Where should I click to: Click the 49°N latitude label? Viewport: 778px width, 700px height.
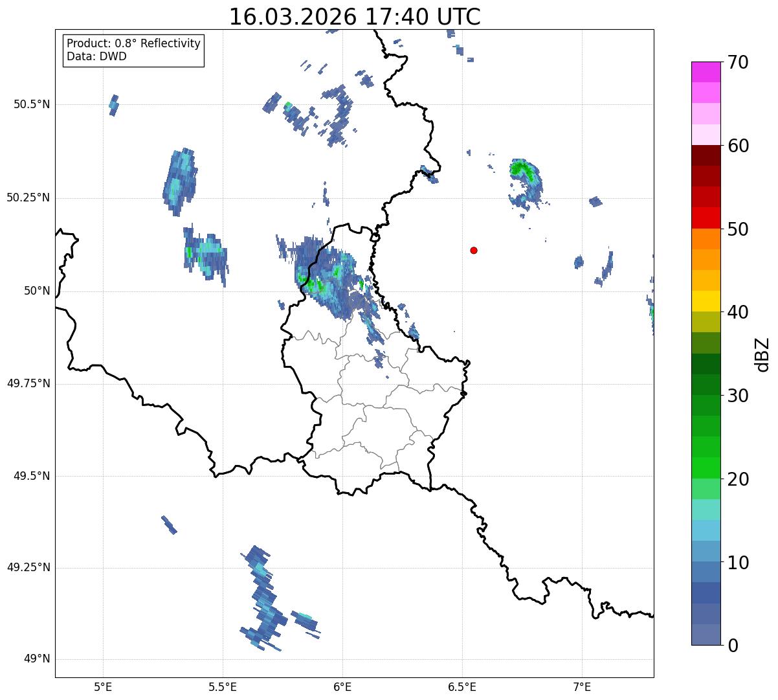click(x=37, y=659)
